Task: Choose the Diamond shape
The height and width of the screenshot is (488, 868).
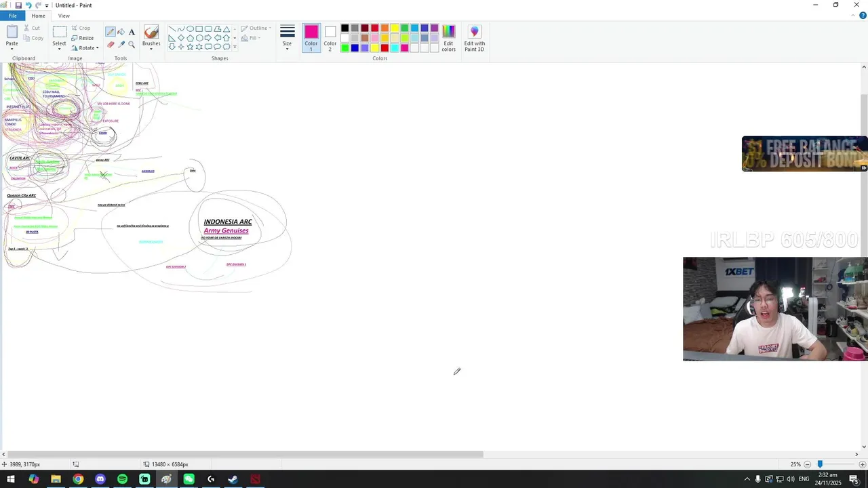Action: click(x=181, y=38)
